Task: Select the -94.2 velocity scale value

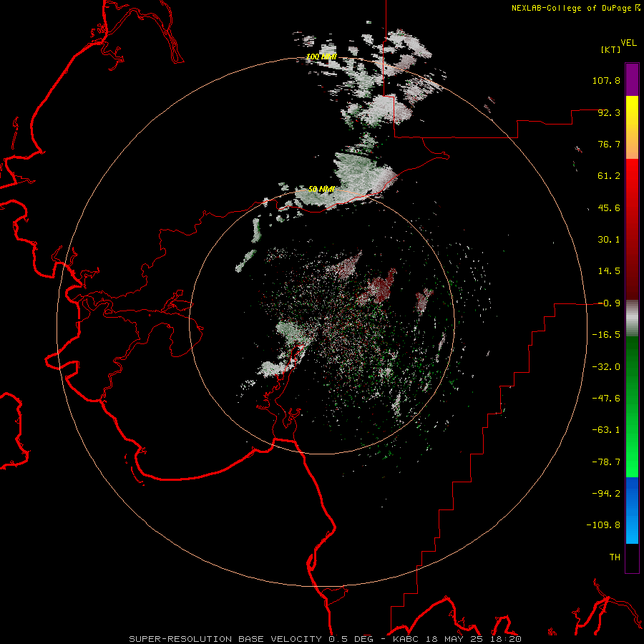Action: point(606,494)
